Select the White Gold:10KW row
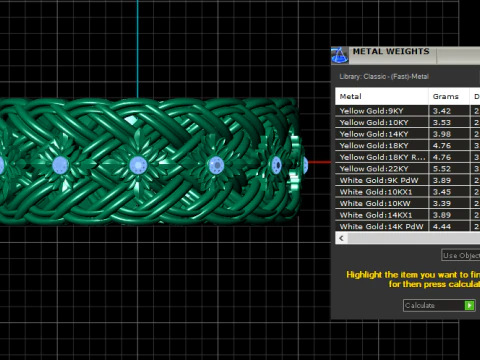The image size is (480, 360). [x=407, y=203]
